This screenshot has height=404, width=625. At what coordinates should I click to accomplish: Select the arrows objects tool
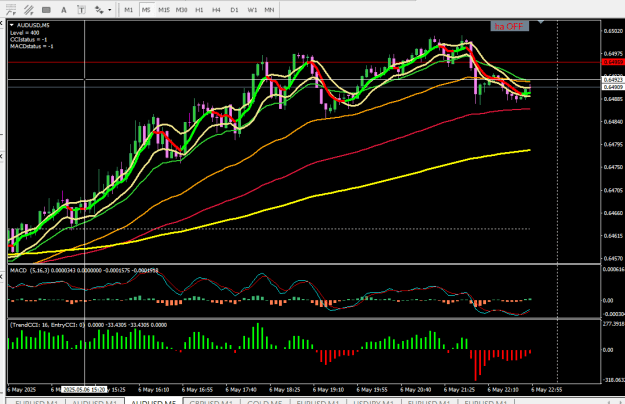[99, 10]
